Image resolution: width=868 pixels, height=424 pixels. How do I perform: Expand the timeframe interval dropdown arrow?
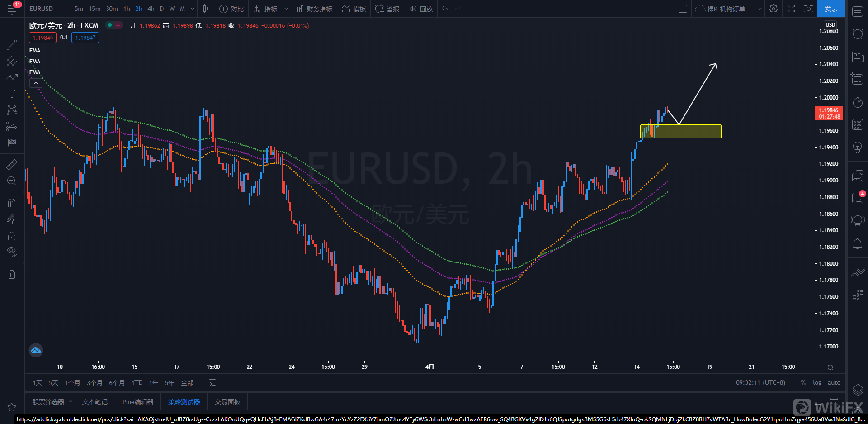click(193, 9)
